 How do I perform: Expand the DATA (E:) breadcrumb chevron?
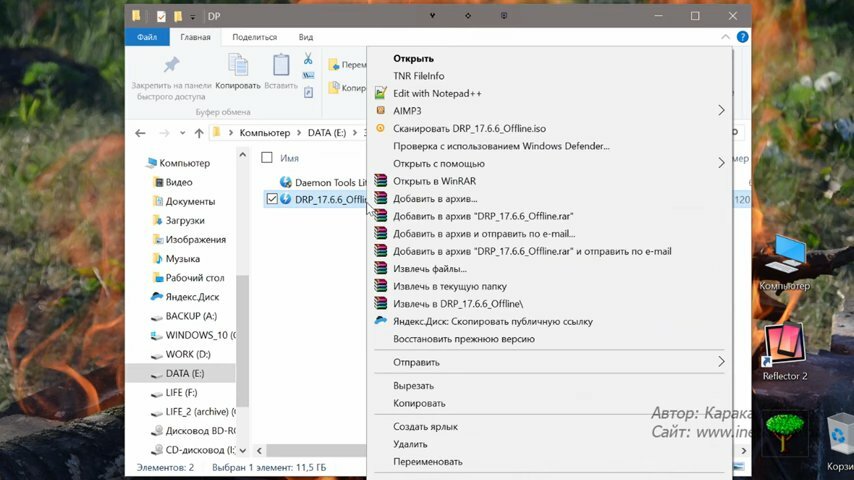point(355,132)
